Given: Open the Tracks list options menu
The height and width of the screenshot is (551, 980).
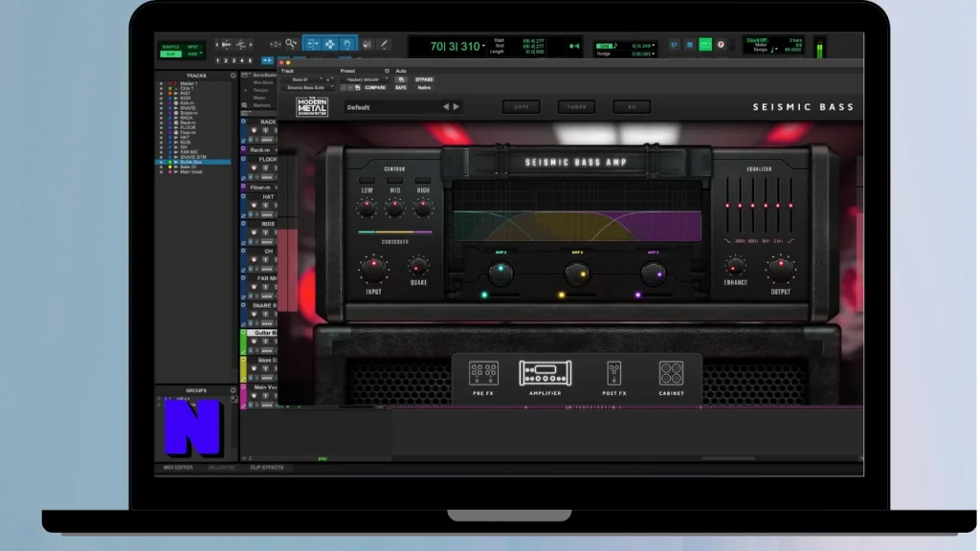Looking at the screenshot, I should point(234,76).
